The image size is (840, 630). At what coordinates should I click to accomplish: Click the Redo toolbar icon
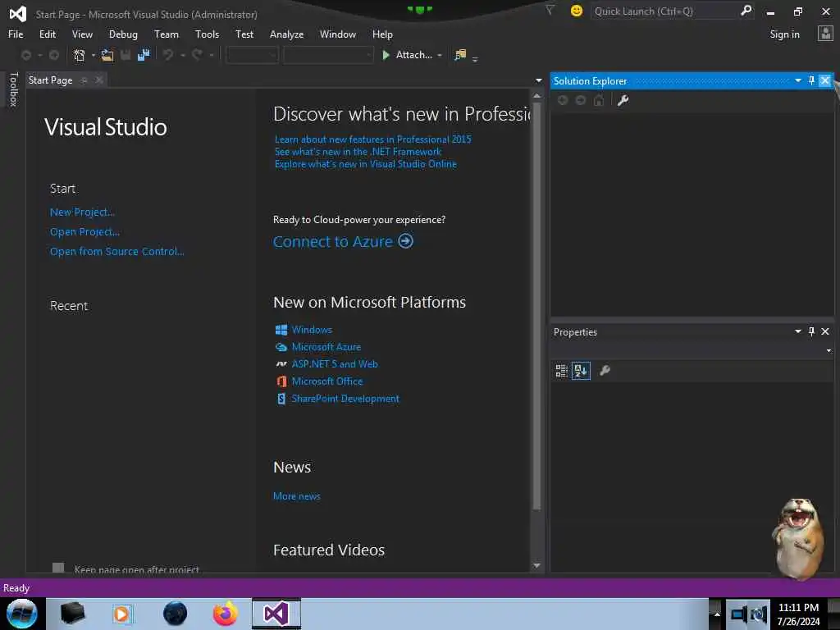197,55
